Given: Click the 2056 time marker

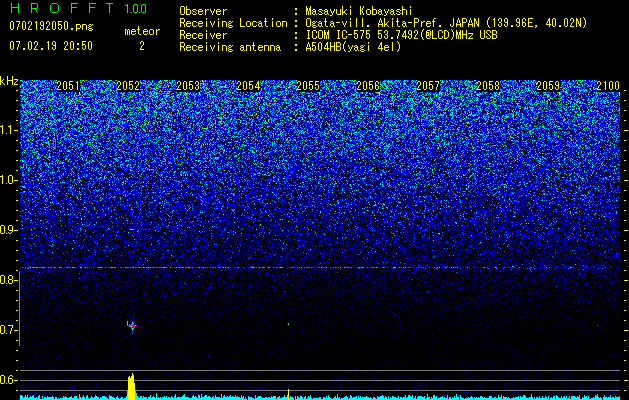Looking at the screenshot, I should (x=368, y=86).
